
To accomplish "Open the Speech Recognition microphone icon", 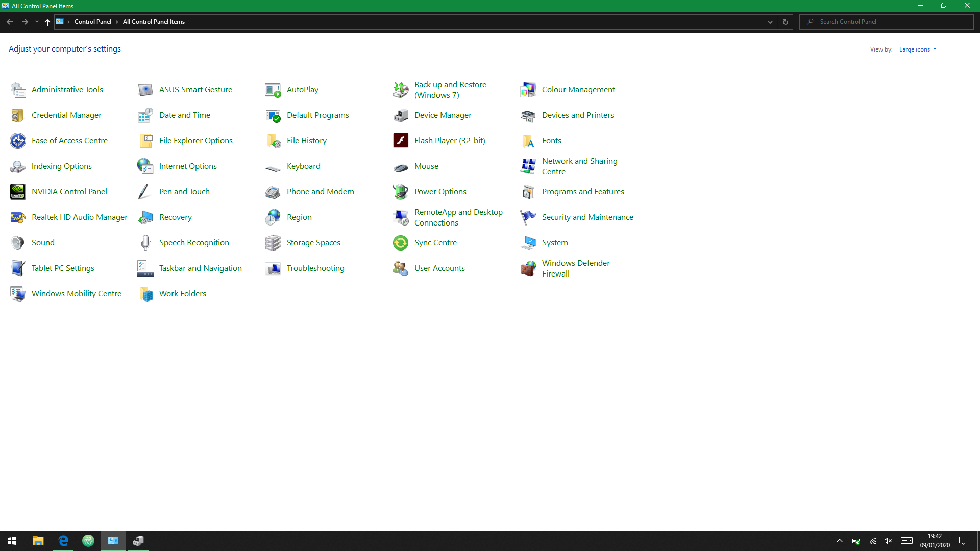I will pyautogui.click(x=145, y=243).
